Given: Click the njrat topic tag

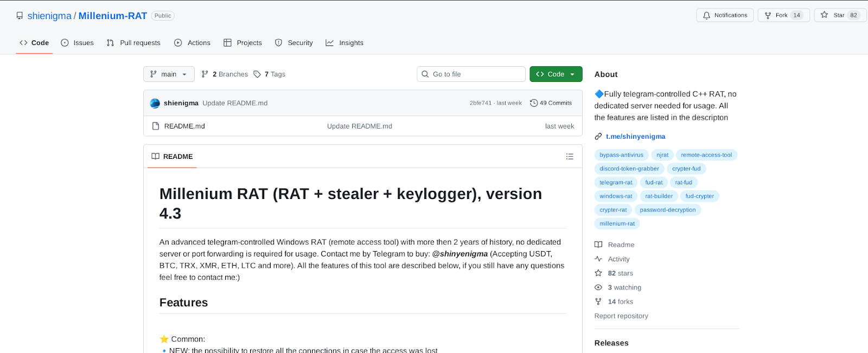Looking at the screenshot, I should tap(662, 155).
